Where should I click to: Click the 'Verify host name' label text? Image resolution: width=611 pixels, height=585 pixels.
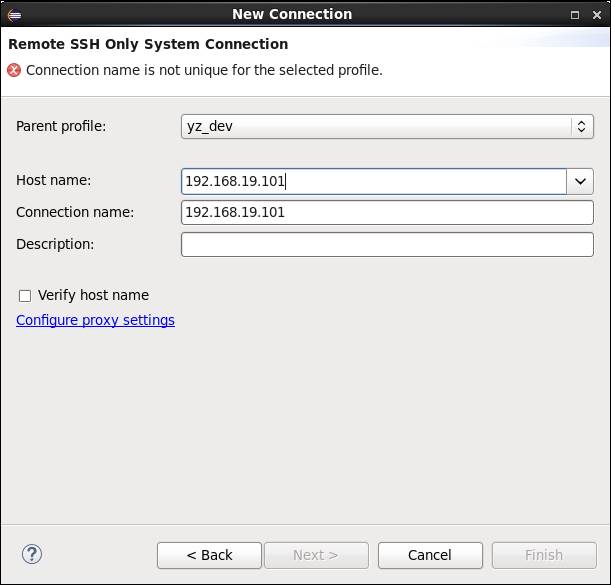coord(93,295)
